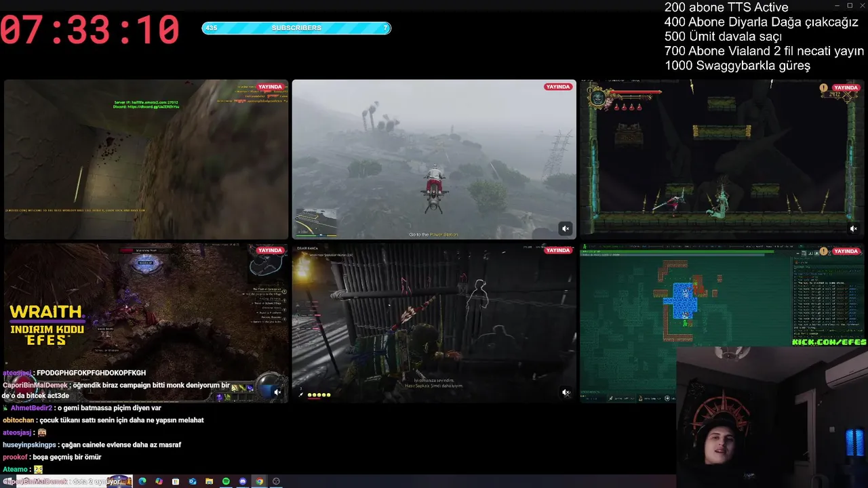Click the 07:33:10 stream timer
The image size is (868, 488).
pyautogui.click(x=90, y=30)
